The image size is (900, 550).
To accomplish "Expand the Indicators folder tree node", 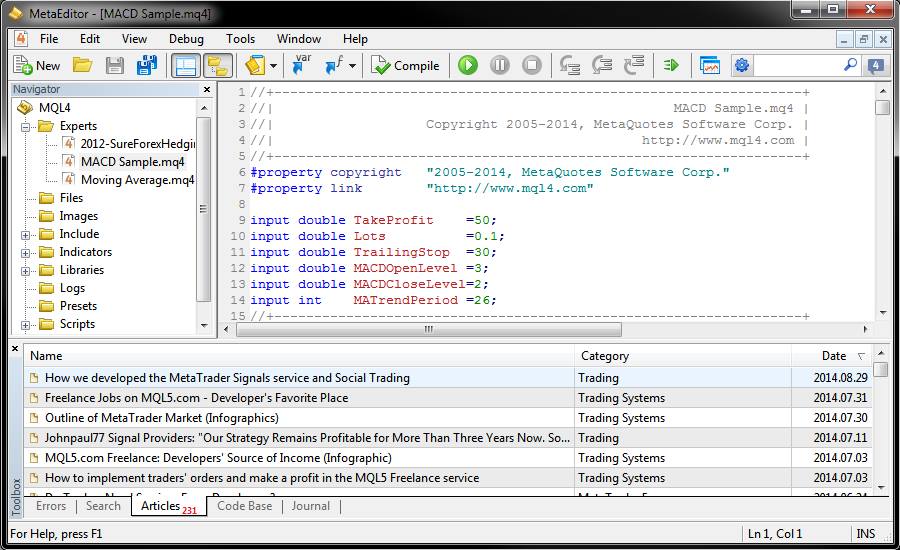I will (26, 252).
